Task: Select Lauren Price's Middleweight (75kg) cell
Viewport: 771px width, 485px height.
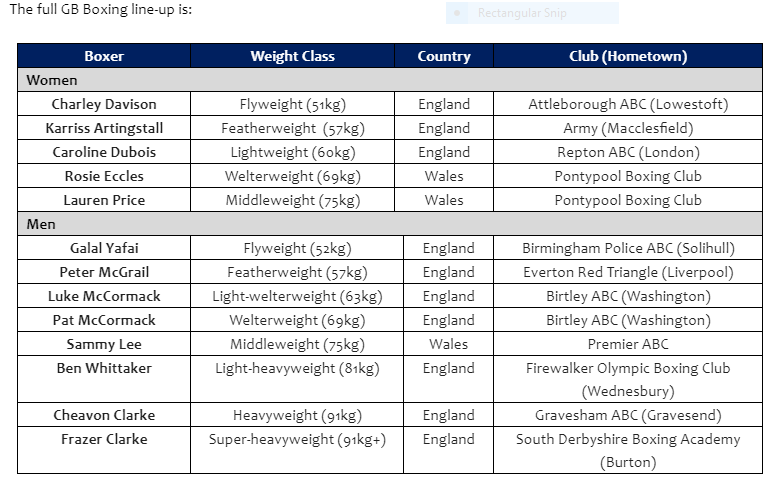Action: 293,200
